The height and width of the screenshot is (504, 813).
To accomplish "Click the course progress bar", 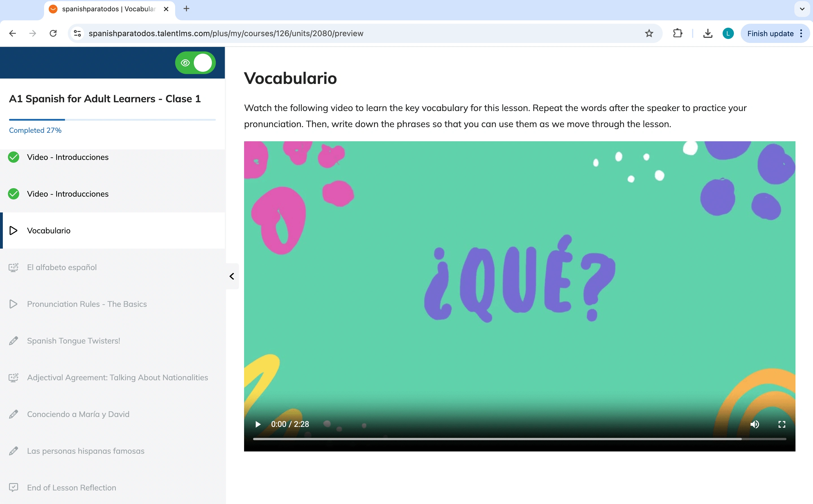I will (112, 119).
